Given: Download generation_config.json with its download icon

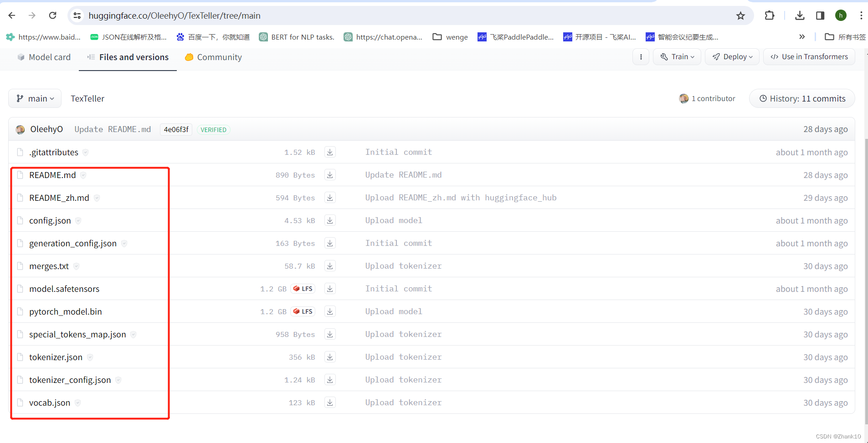Looking at the screenshot, I should (x=330, y=243).
